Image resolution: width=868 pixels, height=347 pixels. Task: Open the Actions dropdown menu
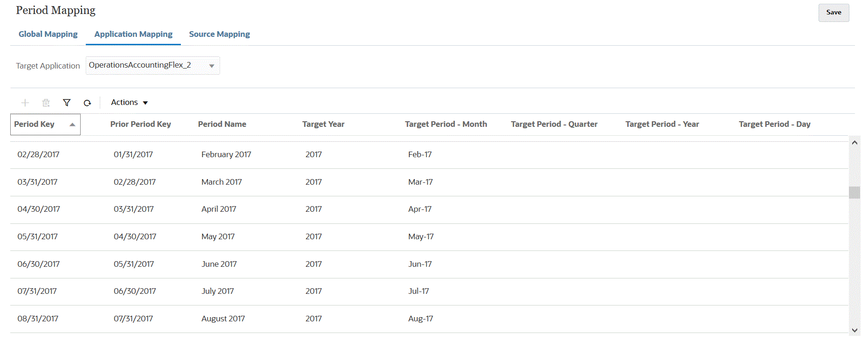(x=129, y=103)
